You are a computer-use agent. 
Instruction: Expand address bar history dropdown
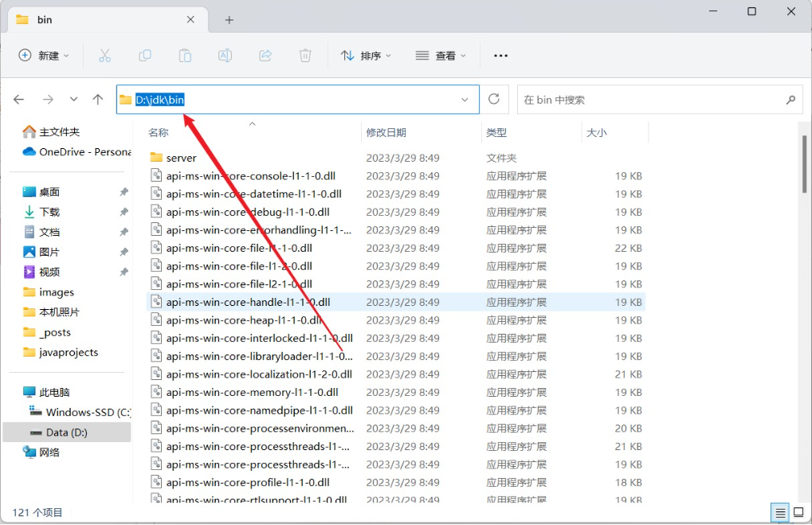[465, 100]
